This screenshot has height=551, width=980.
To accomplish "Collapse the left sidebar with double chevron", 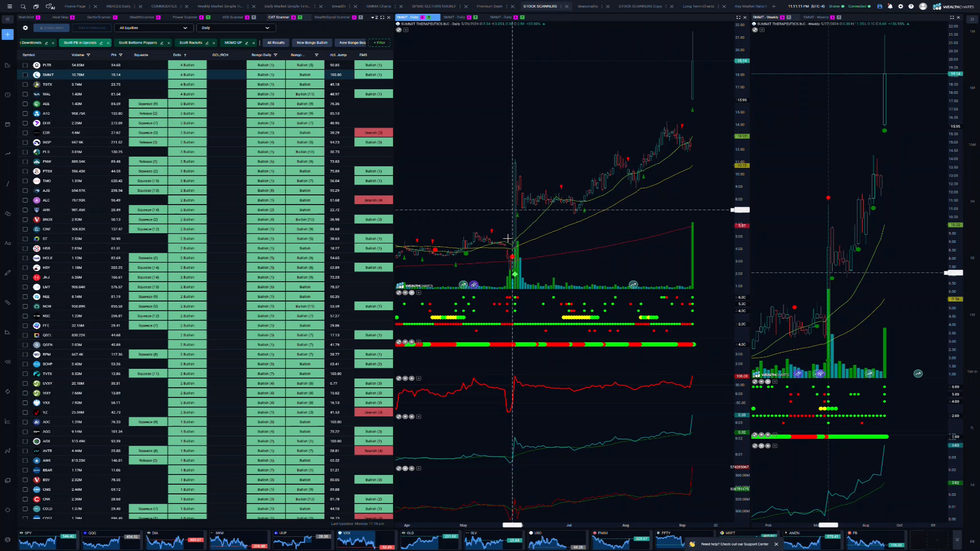I will tap(8, 19).
